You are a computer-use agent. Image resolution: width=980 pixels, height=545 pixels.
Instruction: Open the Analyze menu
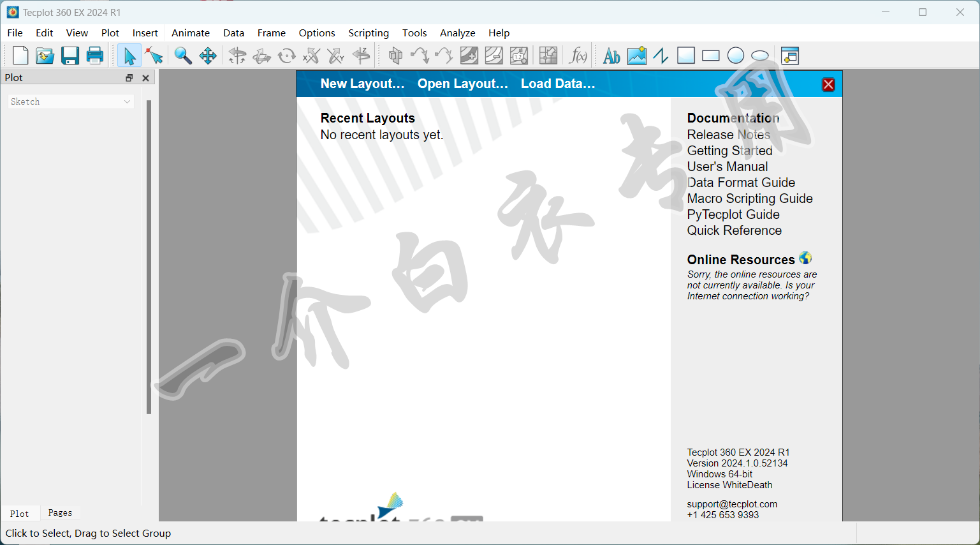click(x=458, y=33)
